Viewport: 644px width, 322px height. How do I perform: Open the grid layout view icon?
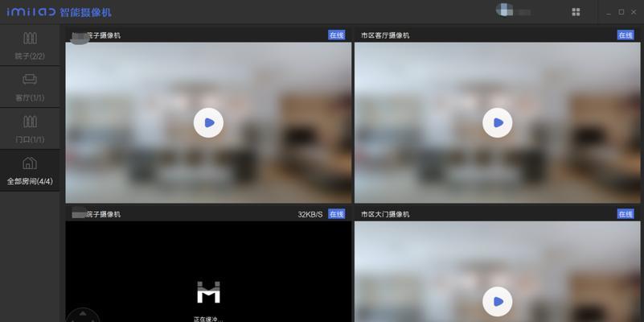[x=576, y=12]
